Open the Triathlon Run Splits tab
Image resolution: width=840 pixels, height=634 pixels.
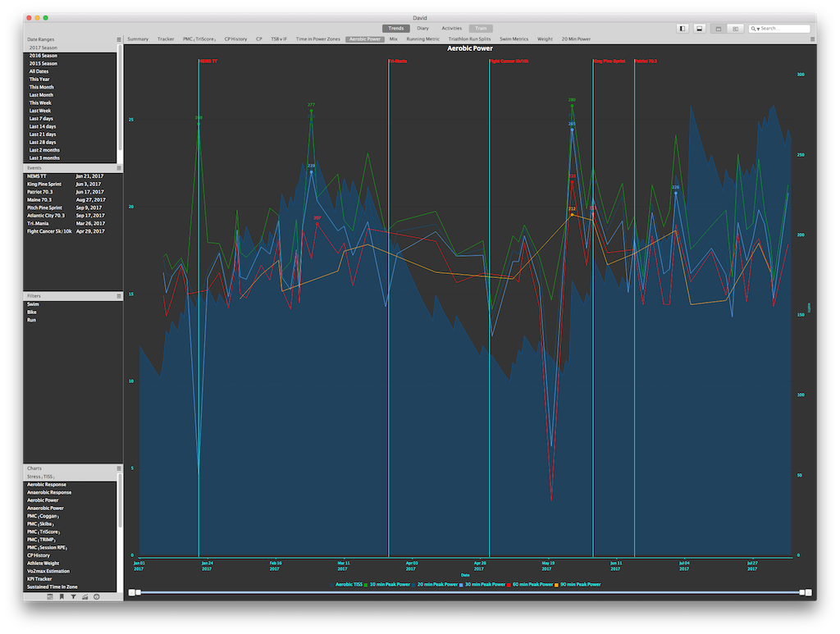pyautogui.click(x=469, y=39)
